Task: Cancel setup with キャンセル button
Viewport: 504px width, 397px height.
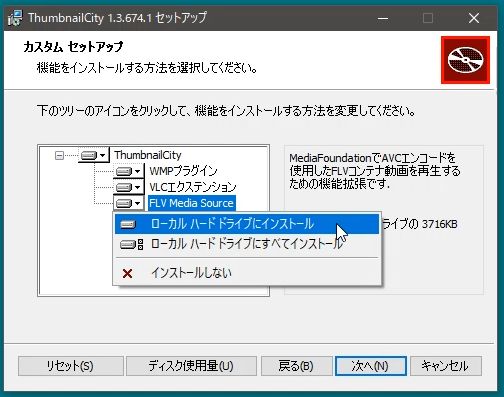Action: pos(446,366)
